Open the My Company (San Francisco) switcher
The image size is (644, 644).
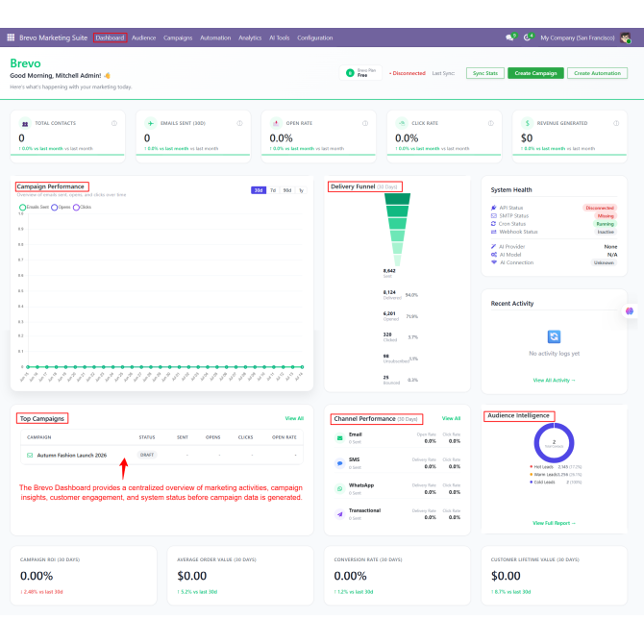[x=578, y=37]
